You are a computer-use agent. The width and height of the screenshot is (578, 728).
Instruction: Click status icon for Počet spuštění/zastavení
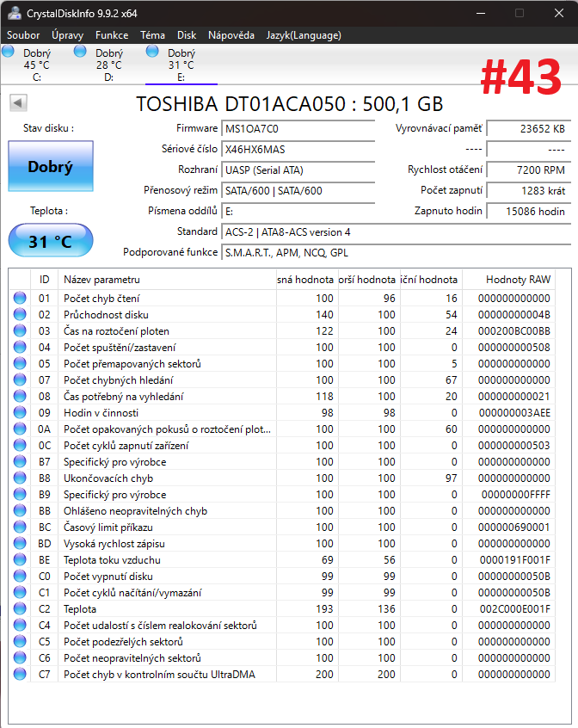point(20,347)
